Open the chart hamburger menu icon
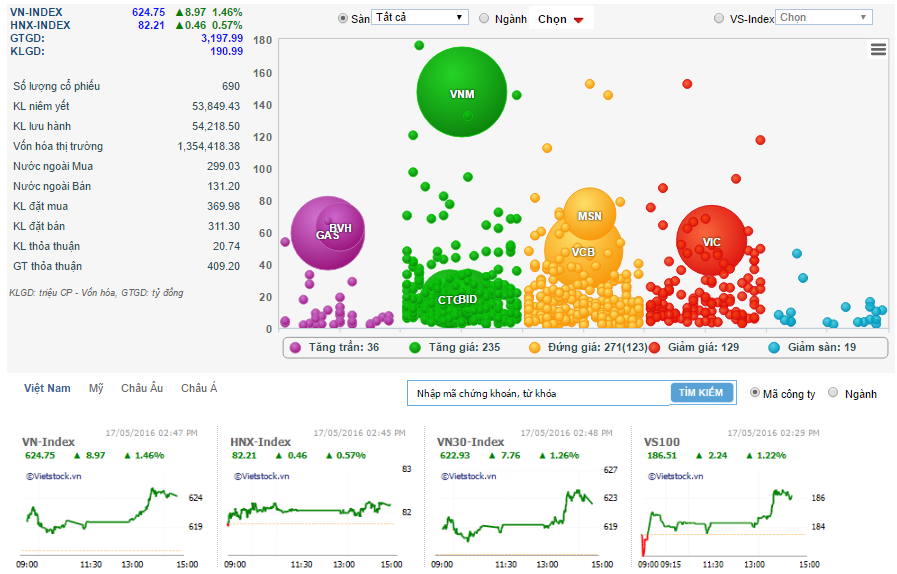The image size is (897, 574). 878,50
